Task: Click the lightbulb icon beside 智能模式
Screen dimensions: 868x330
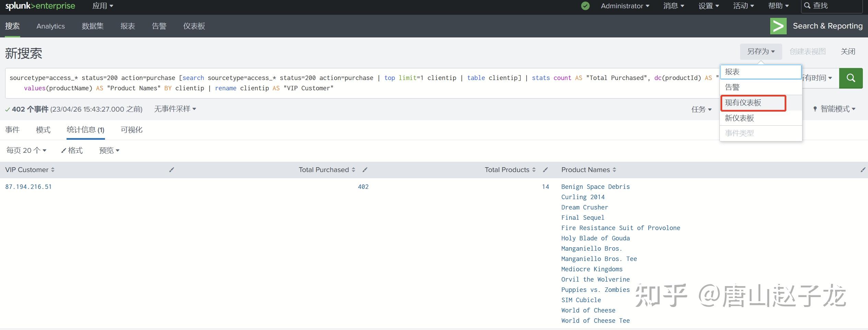Action: coord(816,109)
